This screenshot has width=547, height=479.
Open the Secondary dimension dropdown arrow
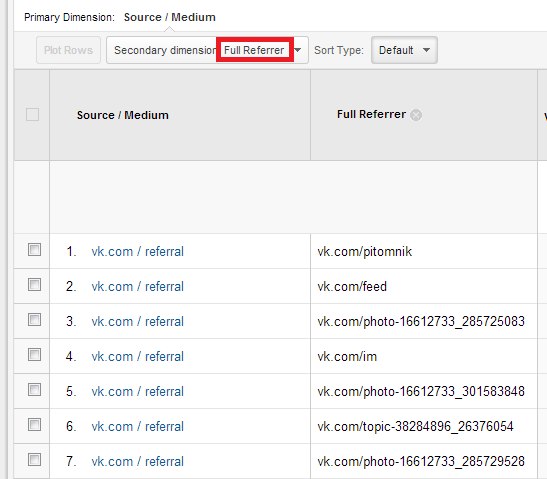click(298, 50)
